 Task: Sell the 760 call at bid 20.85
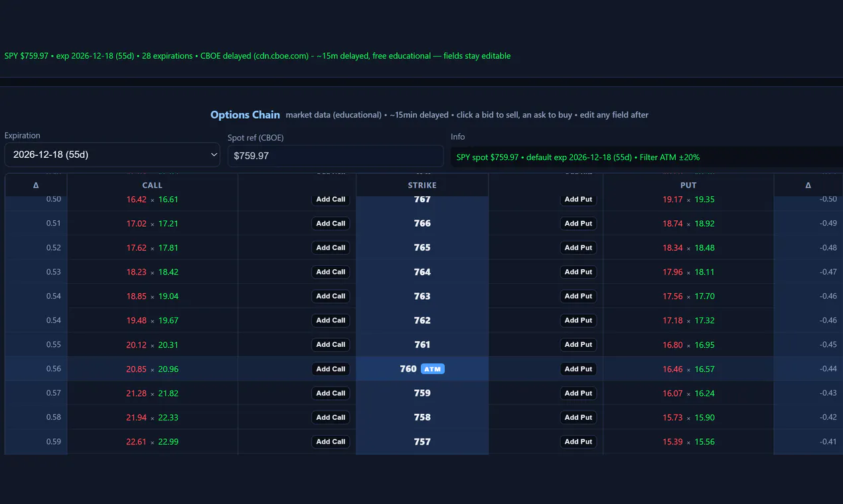pos(136,369)
